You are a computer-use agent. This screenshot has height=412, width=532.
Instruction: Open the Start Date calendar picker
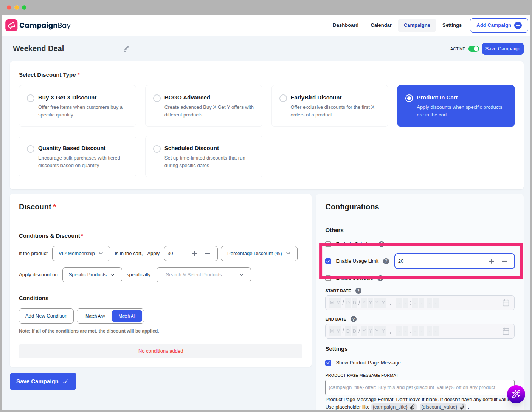[x=506, y=303]
